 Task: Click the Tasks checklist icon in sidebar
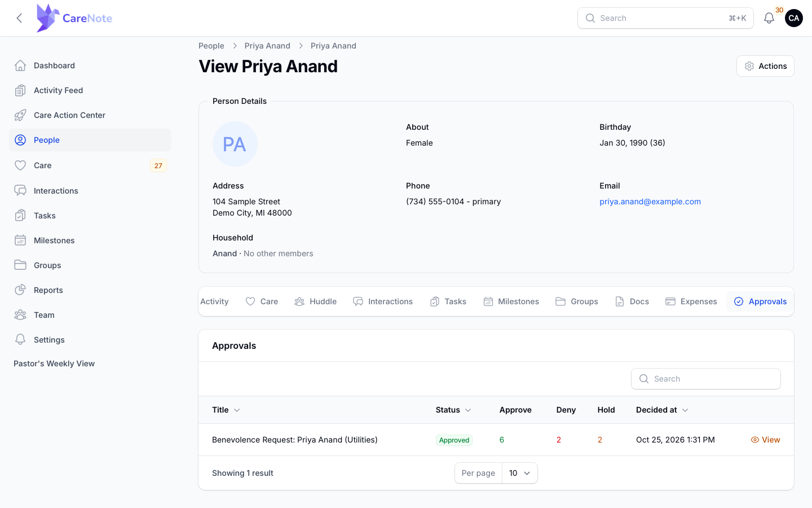click(20, 216)
